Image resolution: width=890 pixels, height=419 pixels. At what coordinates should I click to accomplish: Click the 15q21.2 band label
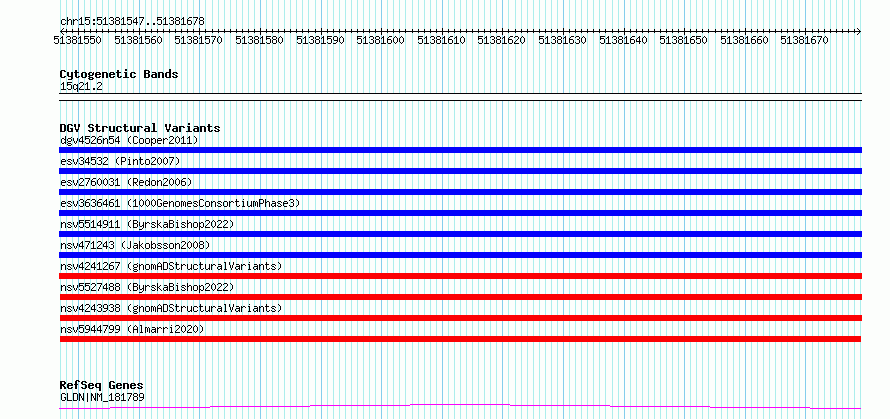(x=81, y=87)
